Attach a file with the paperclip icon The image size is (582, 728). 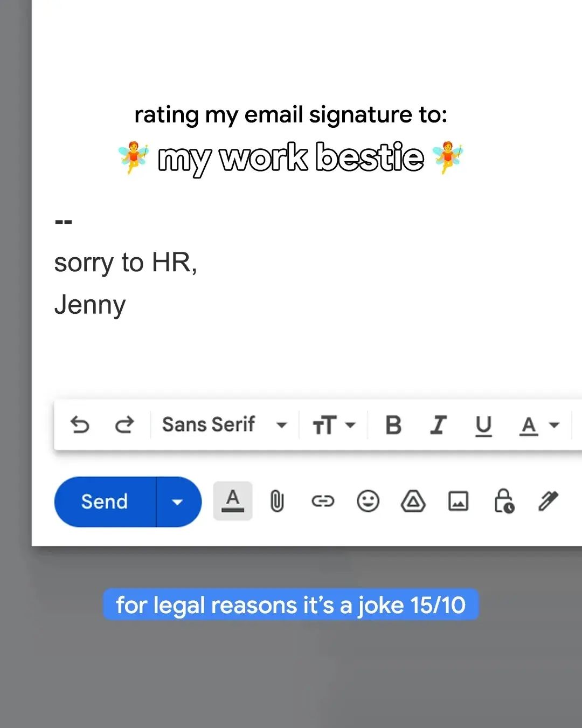click(277, 502)
